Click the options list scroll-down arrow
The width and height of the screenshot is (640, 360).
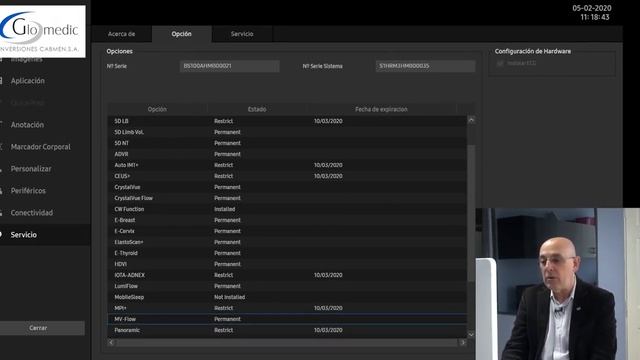[x=471, y=334]
